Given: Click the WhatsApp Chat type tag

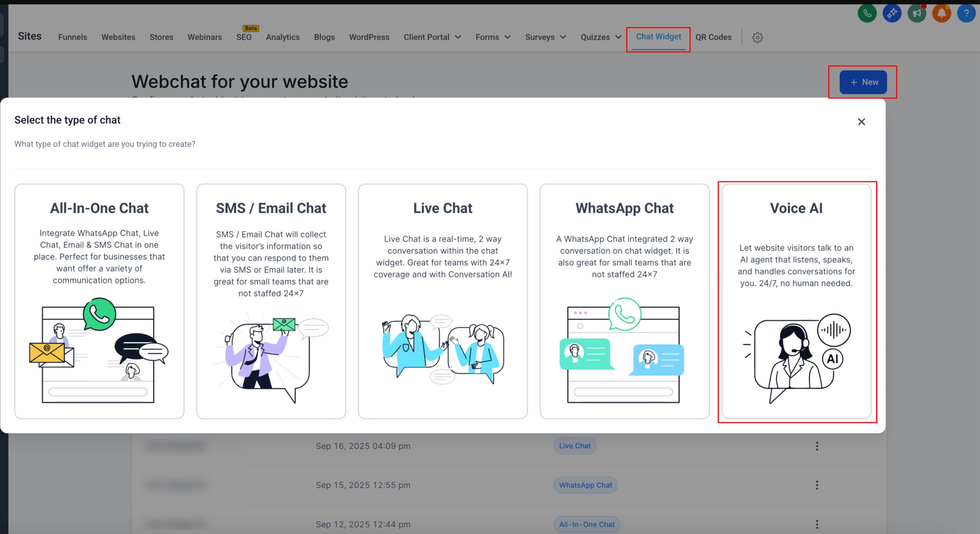Looking at the screenshot, I should pyautogui.click(x=585, y=485).
